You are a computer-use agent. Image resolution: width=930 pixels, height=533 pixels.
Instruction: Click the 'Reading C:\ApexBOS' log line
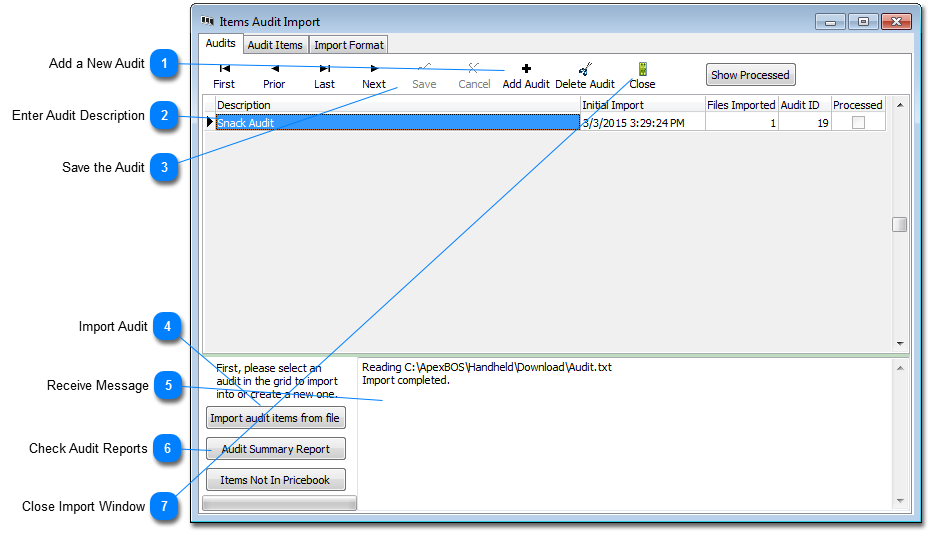[x=487, y=367]
